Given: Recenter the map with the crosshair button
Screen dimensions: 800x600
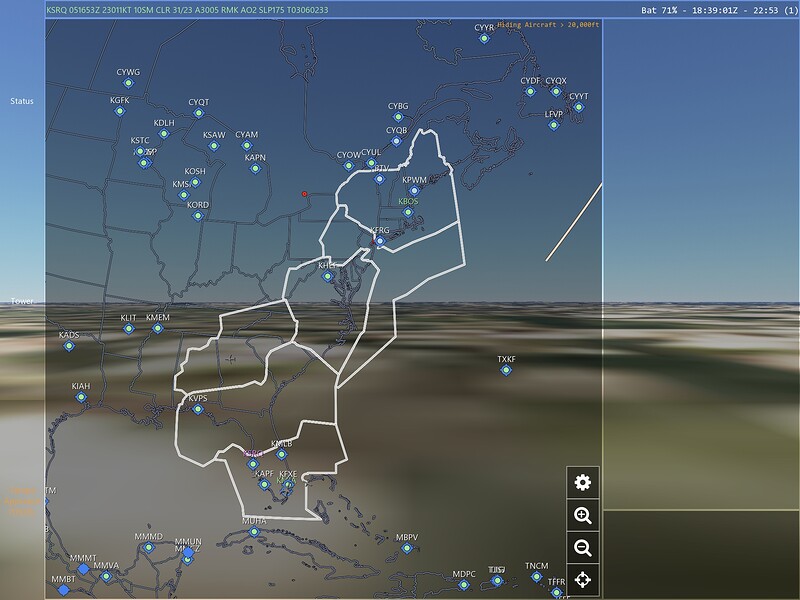Looking at the screenshot, I should click(x=583, y=580).
